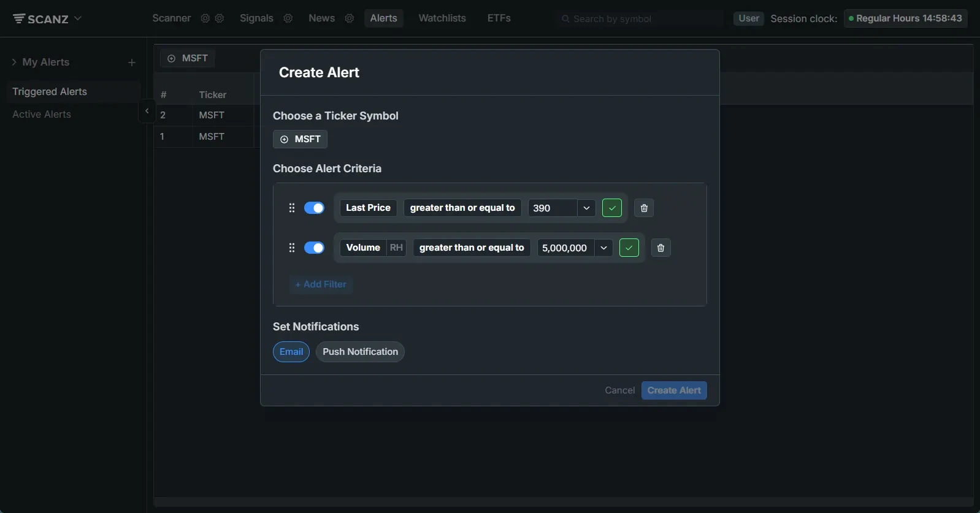Confirm the Last Price filter with green checkmark

[612, 208]
